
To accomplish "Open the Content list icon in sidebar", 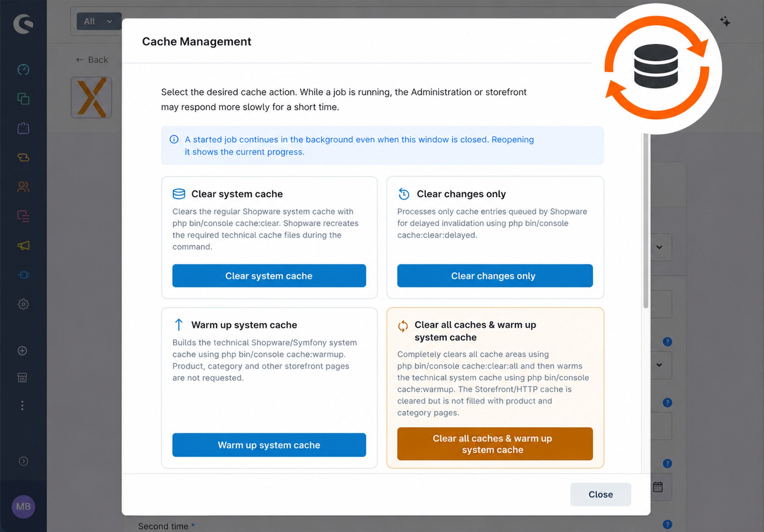I will click(x=24, y=216).
